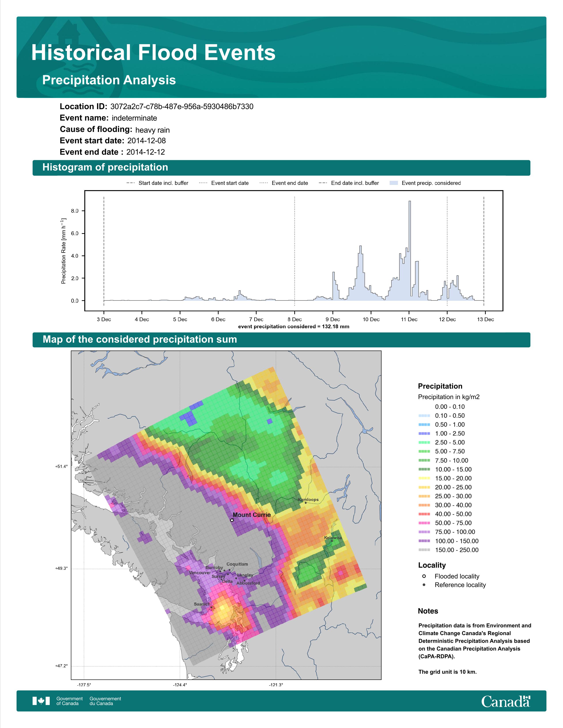Click the Location ID value text
Image resolution: width=563 pixels, height=728 pixels.
182,107
